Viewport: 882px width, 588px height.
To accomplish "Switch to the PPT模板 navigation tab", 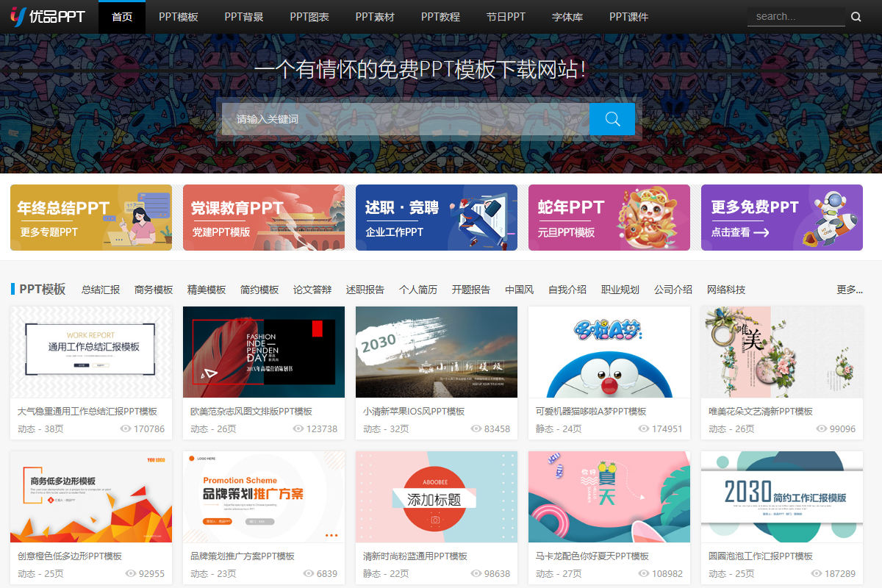I will [x=179, y=17].
